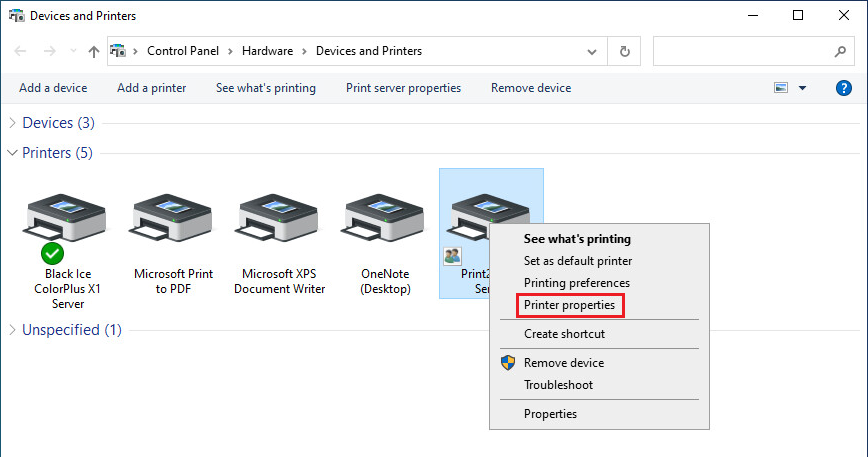868x457 pixels.
Task: Expand the Unspecified (1) group
Action: coord(12,330)
